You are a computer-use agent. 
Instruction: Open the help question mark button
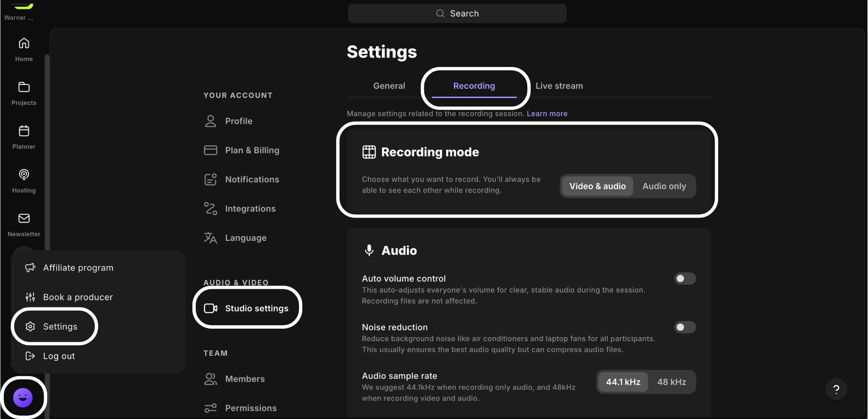pos(836,389)
